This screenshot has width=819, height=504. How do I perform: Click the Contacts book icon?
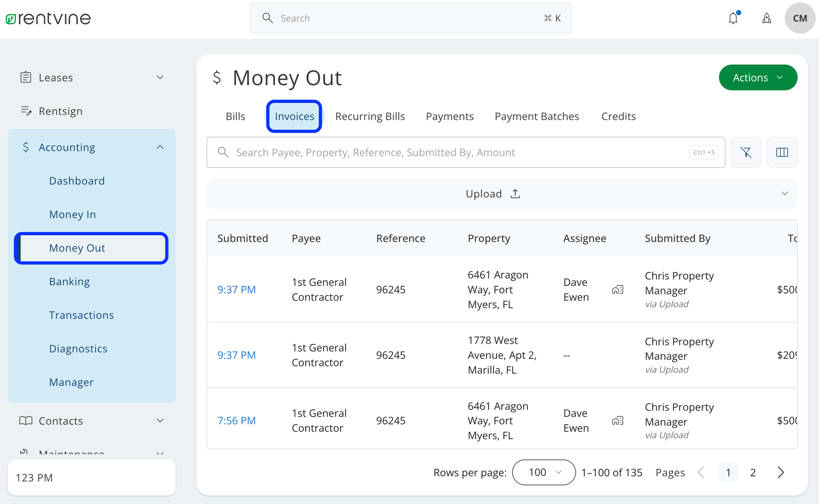[x=26, y=421]
